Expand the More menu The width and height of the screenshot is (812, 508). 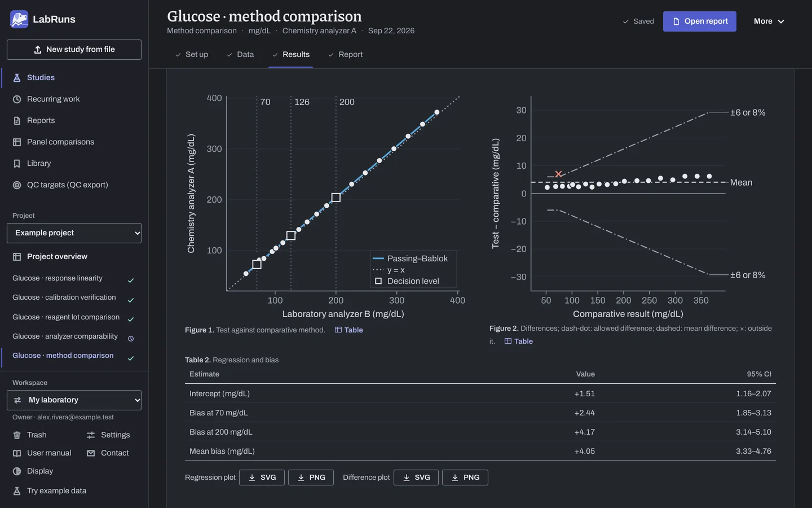coord(769,21)
